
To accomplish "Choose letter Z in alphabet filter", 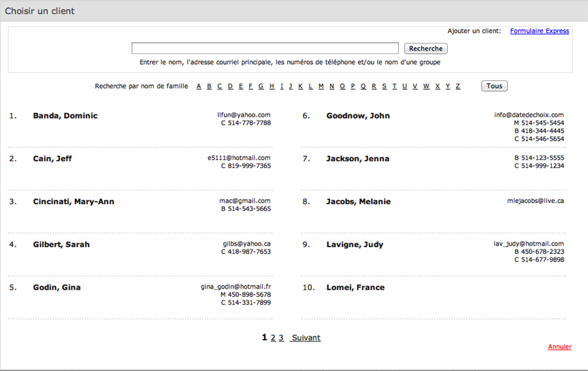I will tap(458, 86).
